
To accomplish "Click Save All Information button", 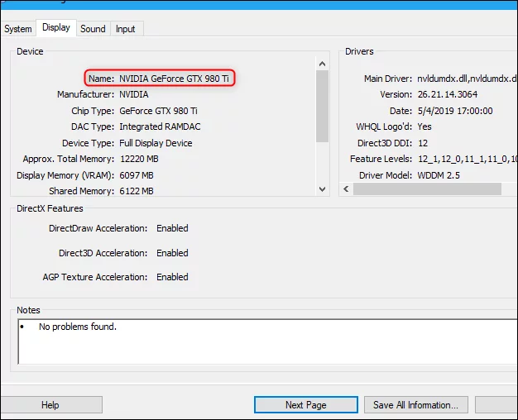I will [x=415, y=405].
